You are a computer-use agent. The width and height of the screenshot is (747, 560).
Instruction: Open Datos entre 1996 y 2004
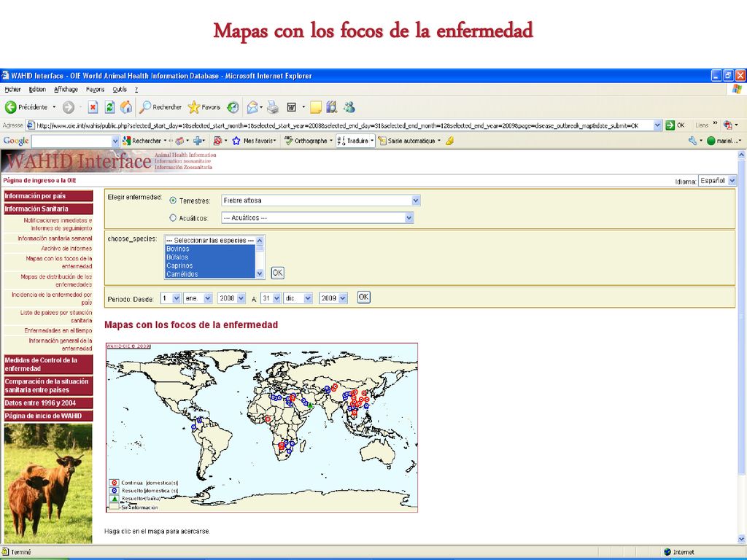coord(48,403)
